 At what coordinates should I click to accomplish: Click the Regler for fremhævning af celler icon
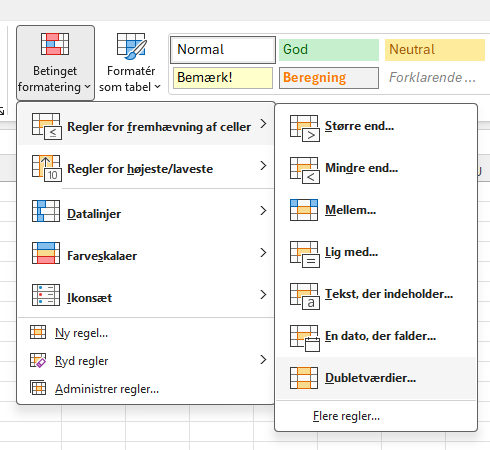click(47, 126)
